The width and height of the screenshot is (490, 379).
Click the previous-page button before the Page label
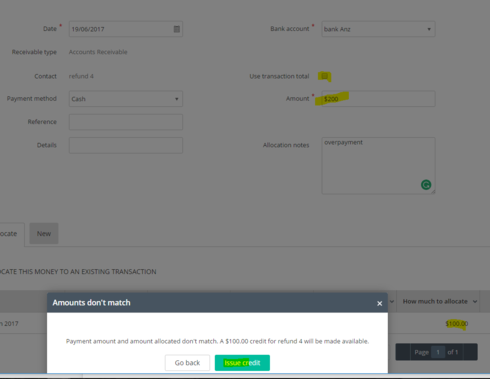tap(403, 352)
